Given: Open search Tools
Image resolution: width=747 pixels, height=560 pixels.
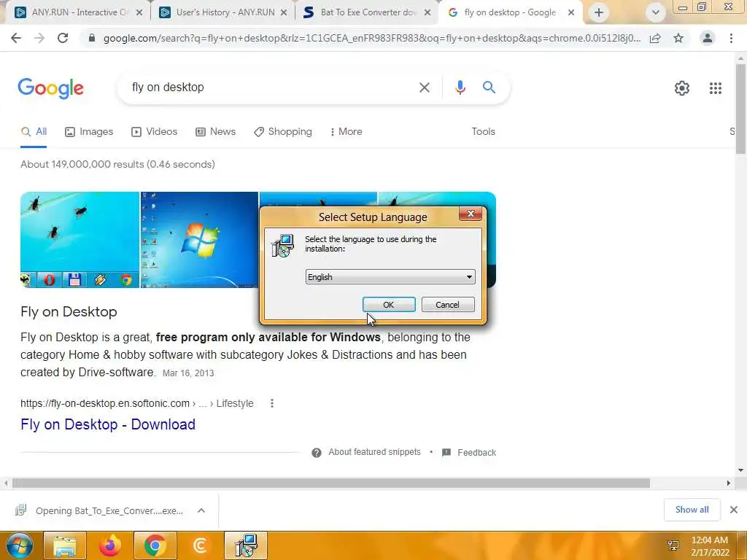Looking at the screenshot, I should coord(483,132).
